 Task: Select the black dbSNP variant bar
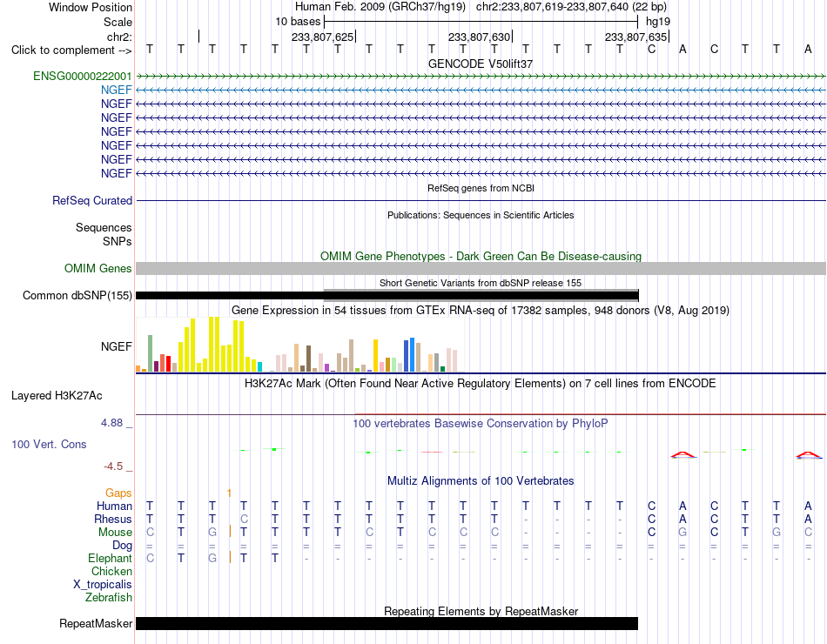387,295
